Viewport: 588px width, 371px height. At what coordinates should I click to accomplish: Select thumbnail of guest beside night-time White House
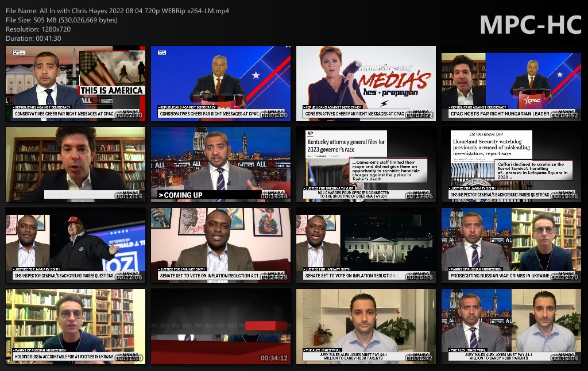pyautogui.click(x=366, y=245)
